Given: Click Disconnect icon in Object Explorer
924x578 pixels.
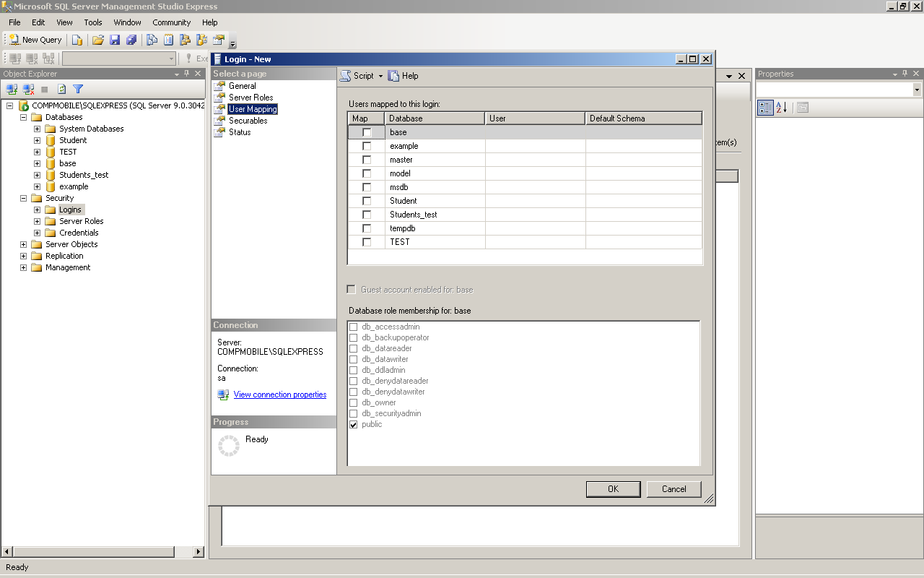Looking at the screenshot, I should [29, 89].
